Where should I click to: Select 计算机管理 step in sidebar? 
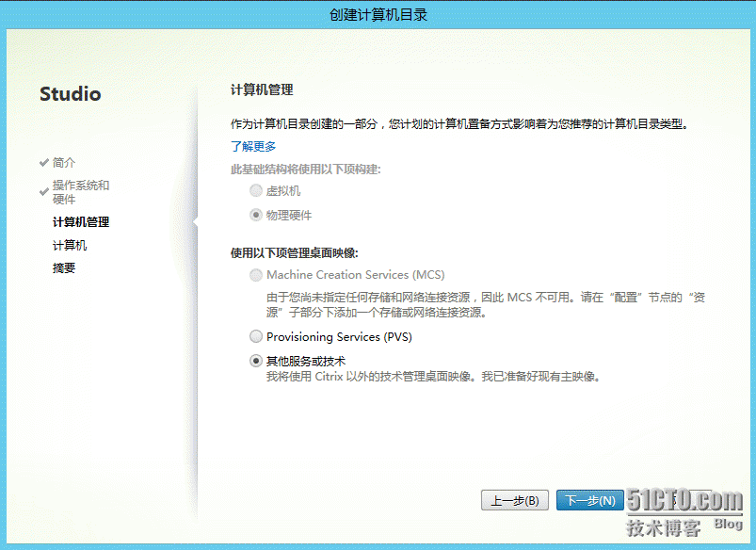coord(81,222)
